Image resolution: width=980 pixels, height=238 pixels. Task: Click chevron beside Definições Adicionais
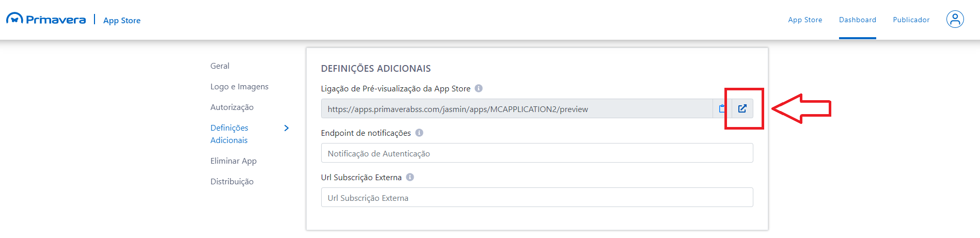click(x=287, y=128)
